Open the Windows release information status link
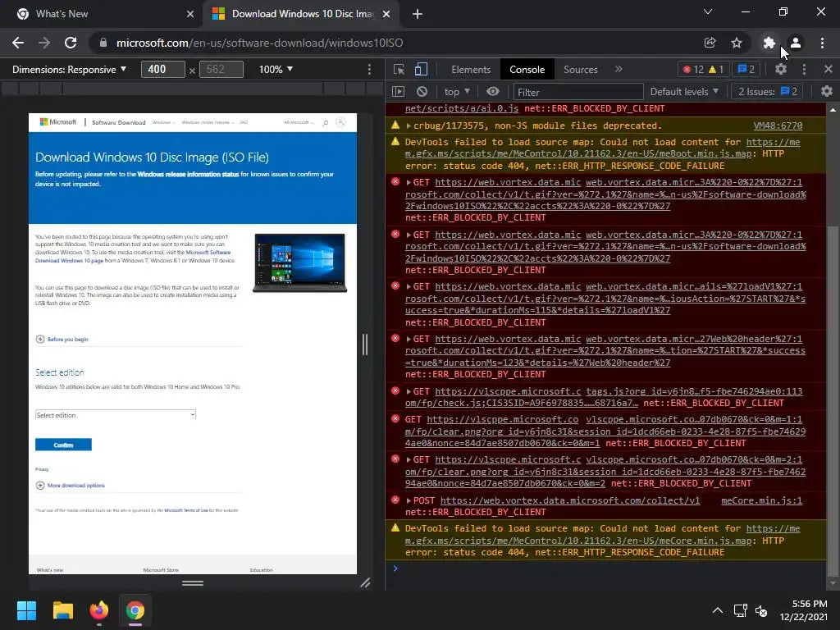 click(x=188, y=174)
